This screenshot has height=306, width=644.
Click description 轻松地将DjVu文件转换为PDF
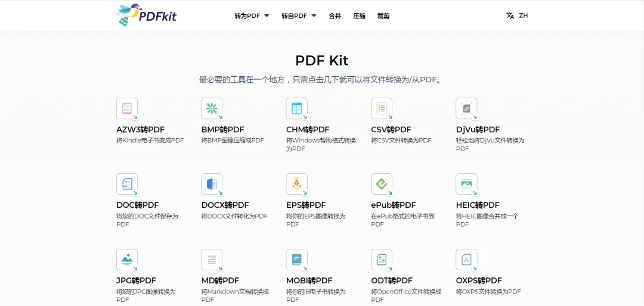pyautogui.click(x=490, y=145)
